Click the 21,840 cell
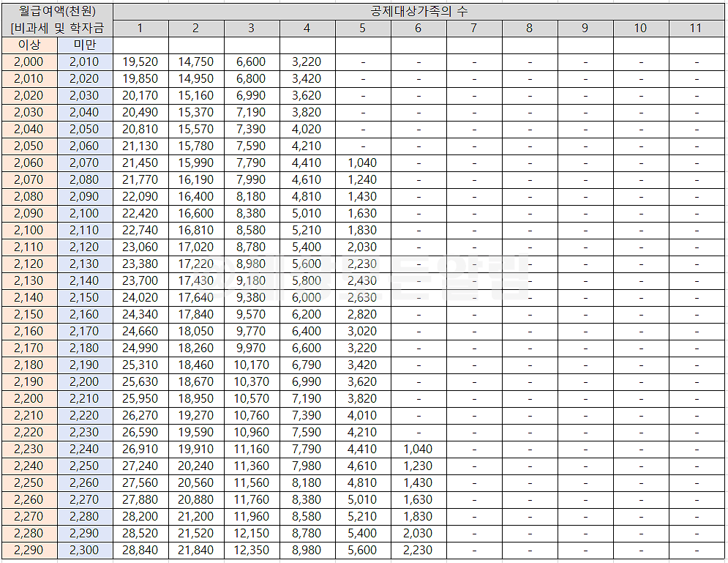728x563 pixels. pyautogui.click(x=196, y=551)
